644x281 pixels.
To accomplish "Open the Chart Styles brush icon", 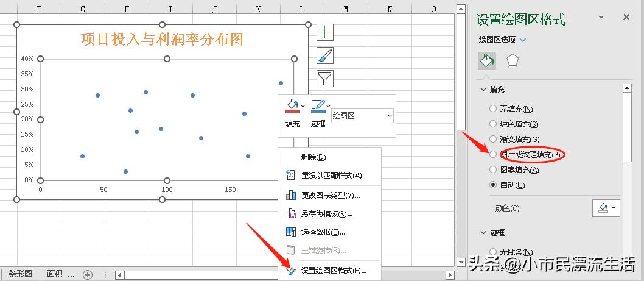I will point(325,55).
